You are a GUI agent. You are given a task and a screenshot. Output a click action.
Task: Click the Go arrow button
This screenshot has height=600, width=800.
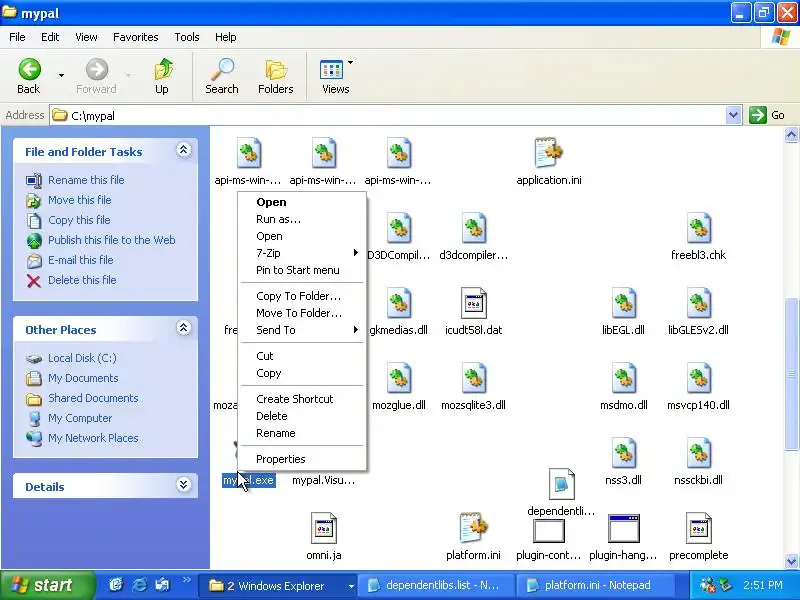(x=758, y=115)
